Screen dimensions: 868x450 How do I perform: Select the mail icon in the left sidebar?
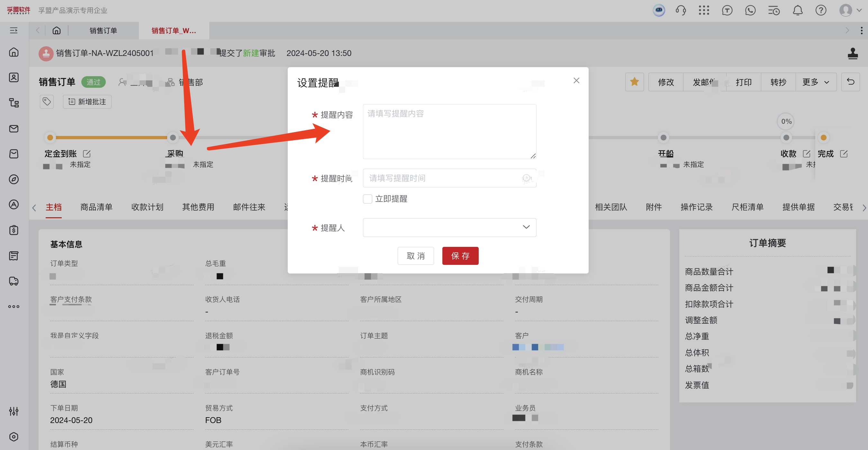coord(14,129)
